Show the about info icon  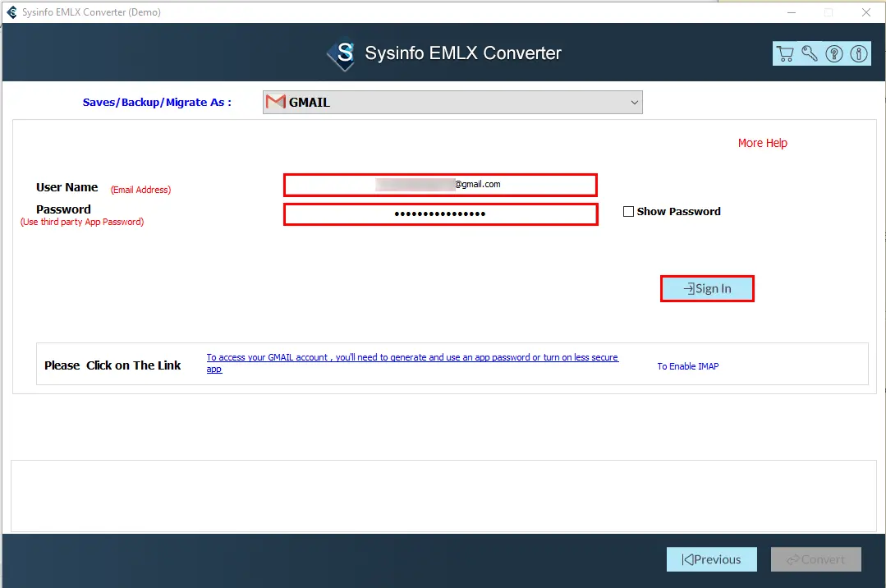pyautogui.click(x=859, y=53)
